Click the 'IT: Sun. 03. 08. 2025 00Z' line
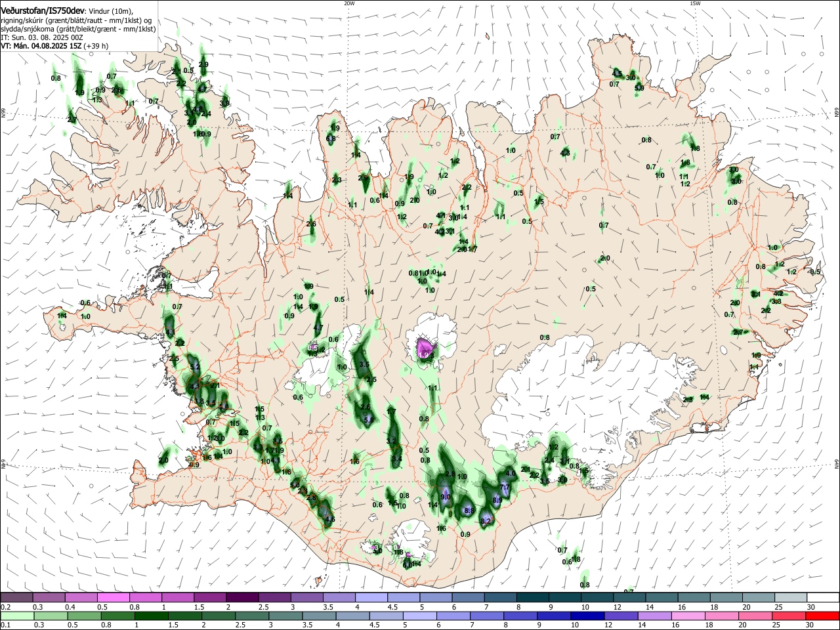840x630 pixels. pos(41,37)
